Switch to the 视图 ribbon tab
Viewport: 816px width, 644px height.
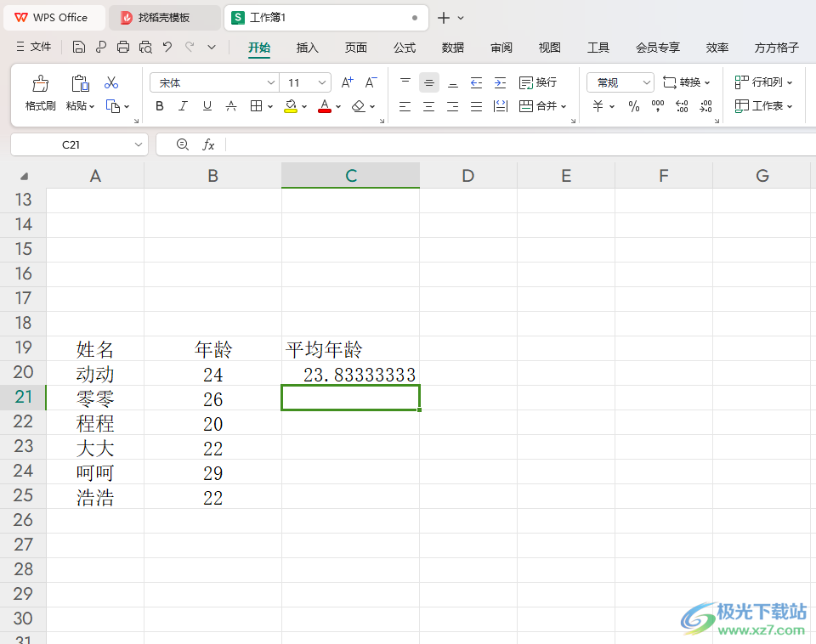coord(550,48)
